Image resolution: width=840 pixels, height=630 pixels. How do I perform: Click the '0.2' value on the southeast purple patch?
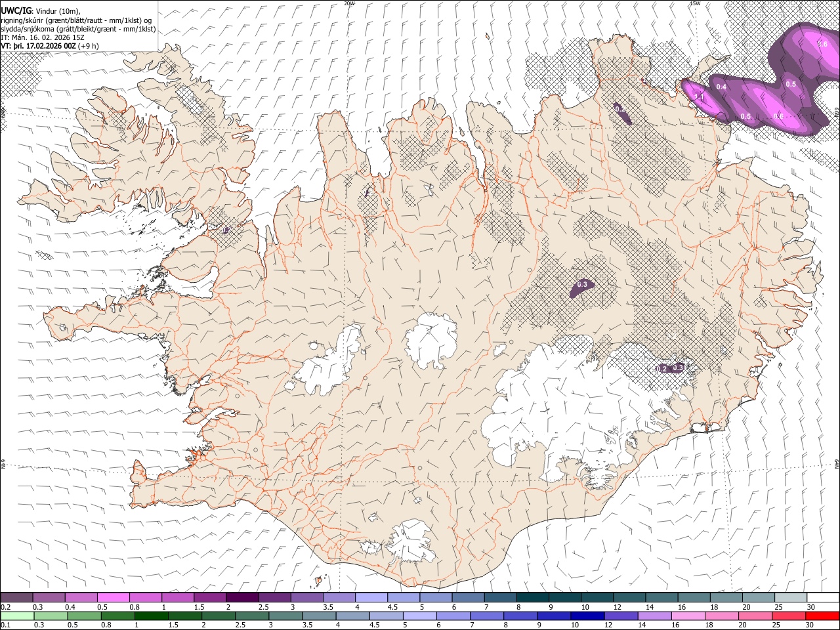(x=661, y=369)
